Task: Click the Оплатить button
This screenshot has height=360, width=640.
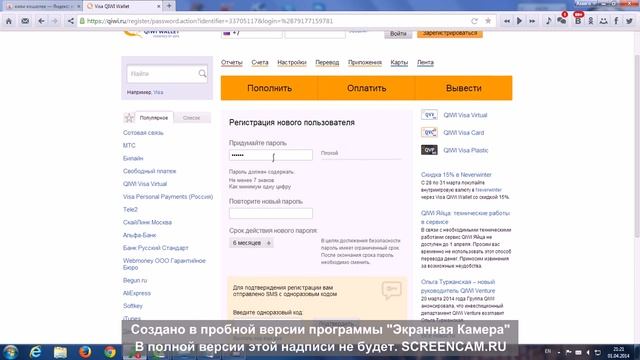Action: pos(367,88)
